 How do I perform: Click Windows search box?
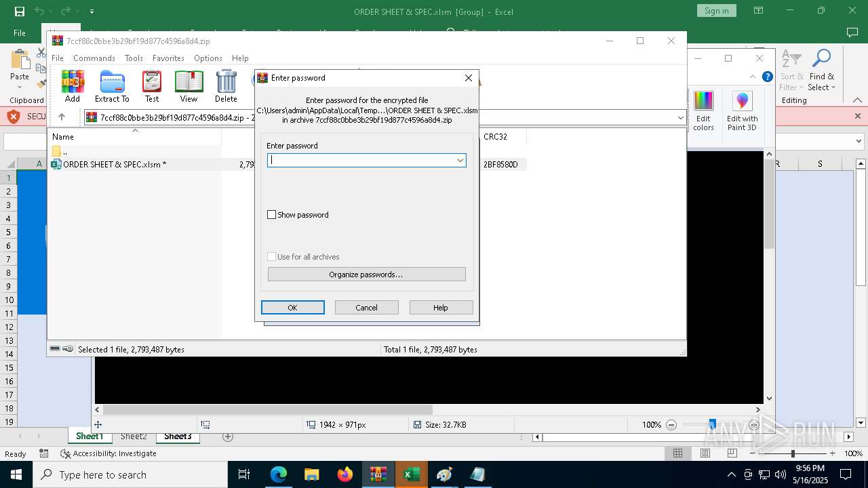click(130, 474)
